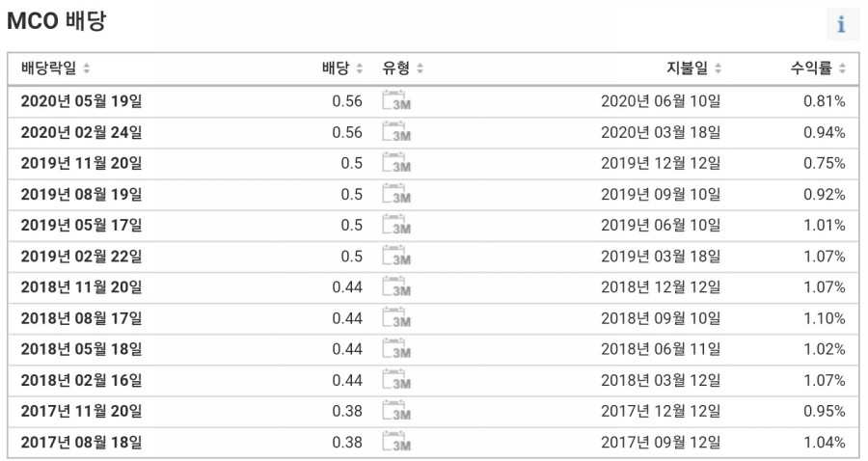Sort by 배당 column arrows

coord(360,68)
